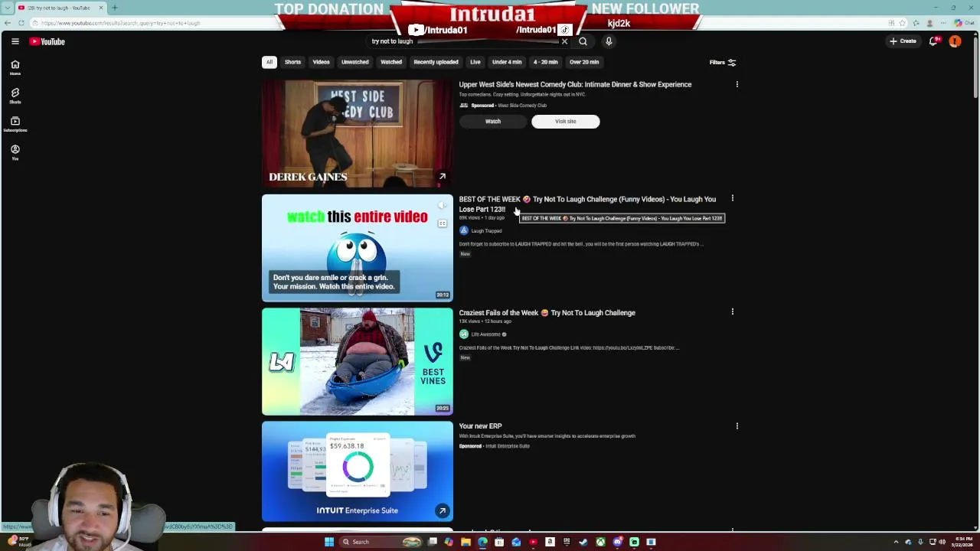Image resolution: width=980 pixels, height=551 pixels.
Task: Select the Recently uploaded filter chip
Action: (x=436, y=62)
